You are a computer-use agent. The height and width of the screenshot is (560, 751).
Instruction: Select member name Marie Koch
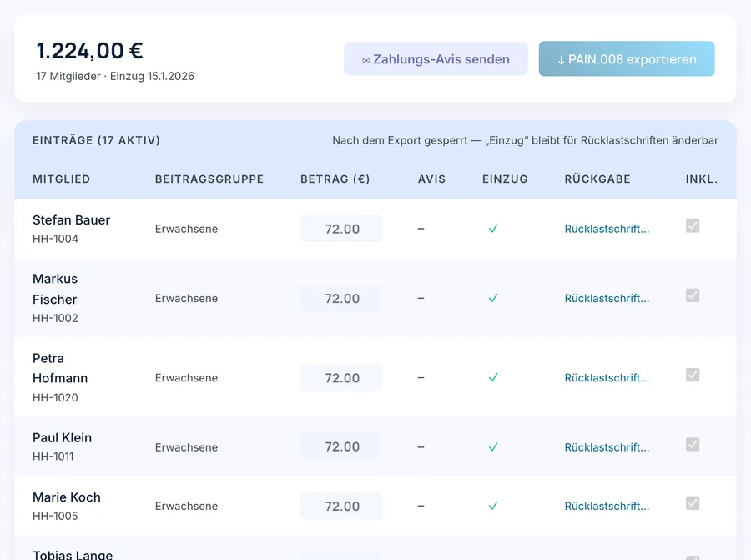coord(67,497)
